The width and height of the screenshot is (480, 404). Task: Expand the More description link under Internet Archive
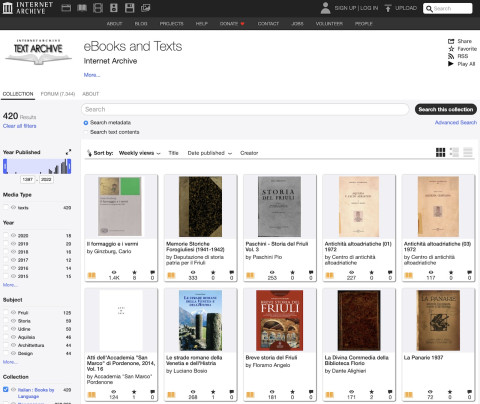pos(92,75)
